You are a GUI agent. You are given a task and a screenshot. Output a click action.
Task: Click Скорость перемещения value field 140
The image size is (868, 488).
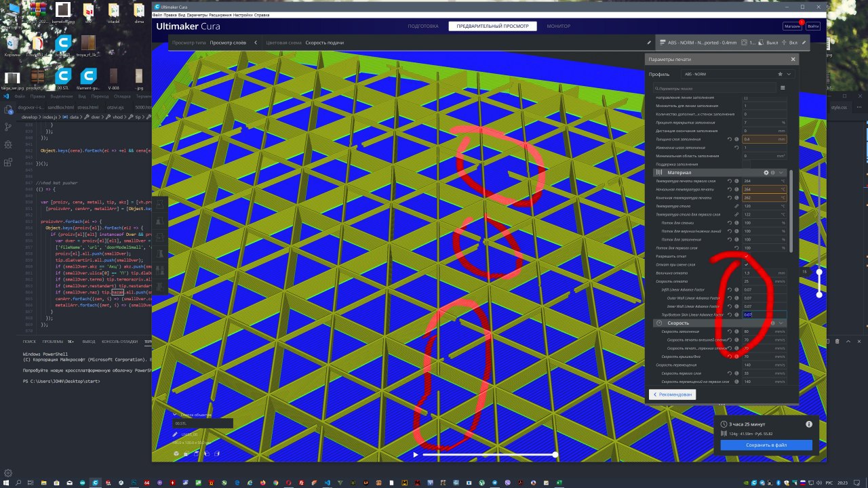pos(764,365)
